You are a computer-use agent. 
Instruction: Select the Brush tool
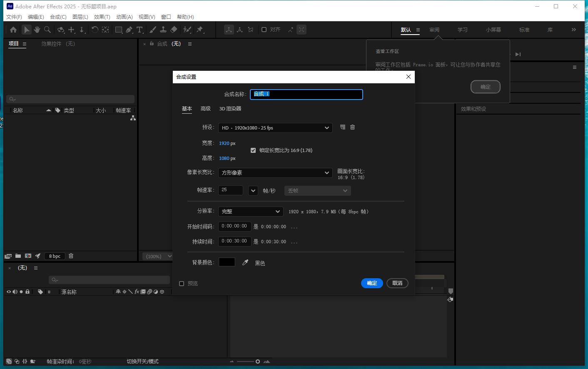coord(153,30)
